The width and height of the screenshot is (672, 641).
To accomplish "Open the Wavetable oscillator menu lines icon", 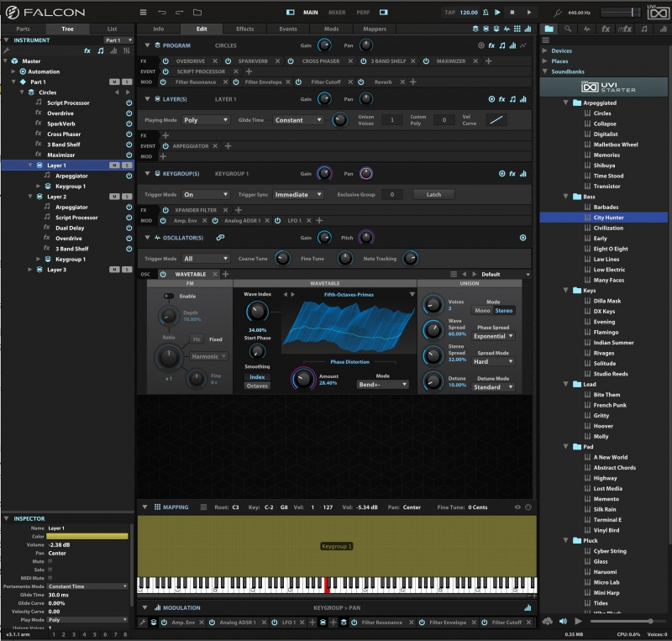I will point(454,275).
